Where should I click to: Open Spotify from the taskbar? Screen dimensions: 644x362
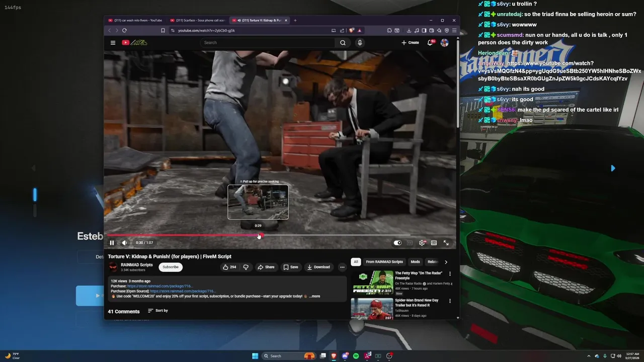point(356,356)
